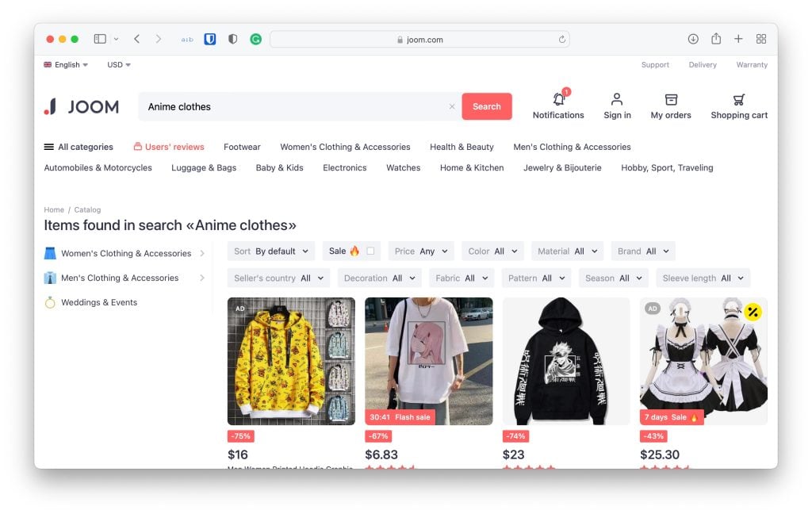Open Jewelry & Bijouterie category

tap(562, 168)
